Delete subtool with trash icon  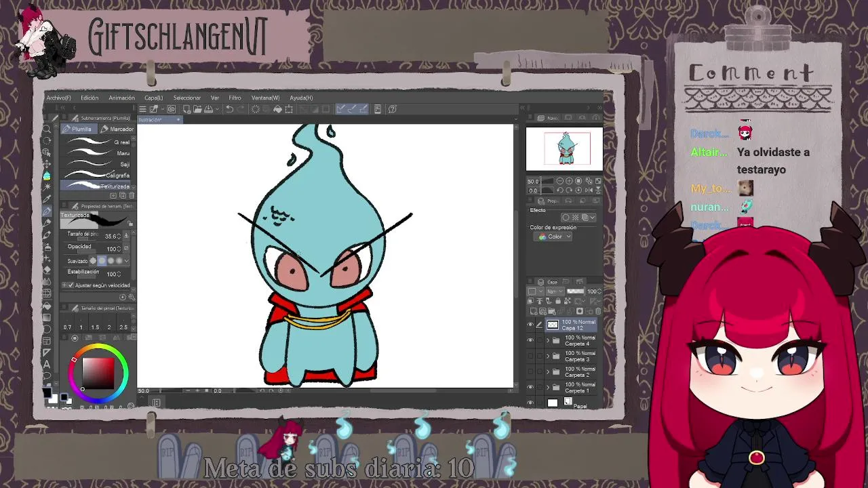[132, 195]
